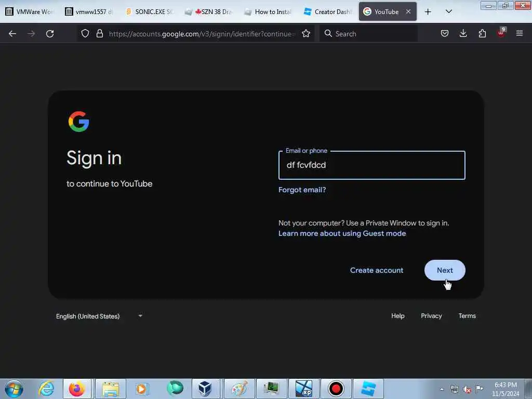532x399 pixels.
Task: Click the browser Search box
Action: click(x=368, y=34)
